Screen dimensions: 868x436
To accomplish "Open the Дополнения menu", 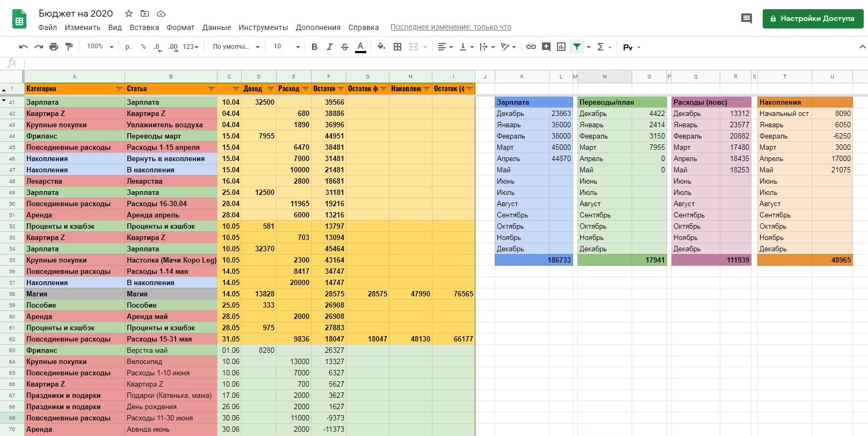I will pos(318,27).
